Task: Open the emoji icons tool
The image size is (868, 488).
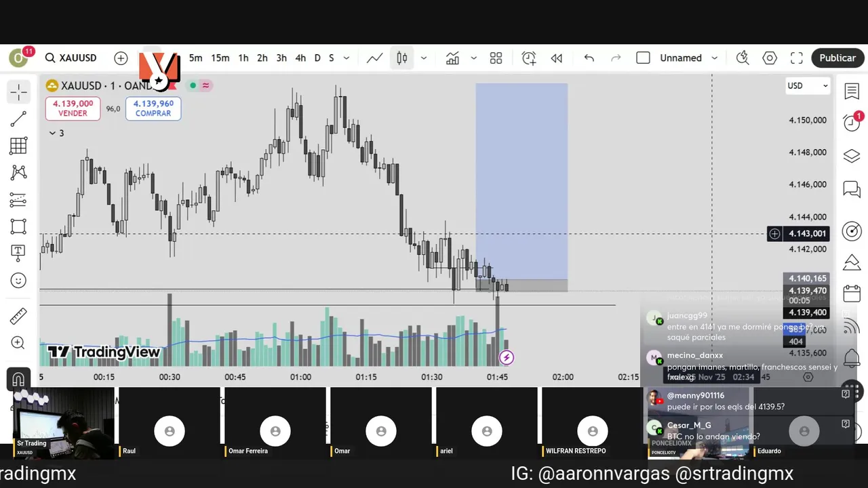Action: (18, 280)
